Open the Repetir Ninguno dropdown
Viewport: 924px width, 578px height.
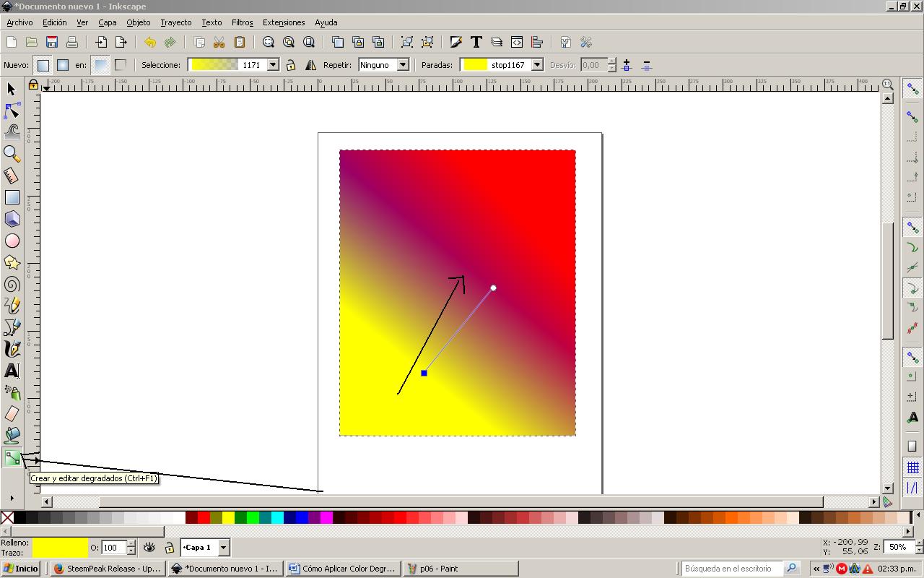click(x=403, y=65)
